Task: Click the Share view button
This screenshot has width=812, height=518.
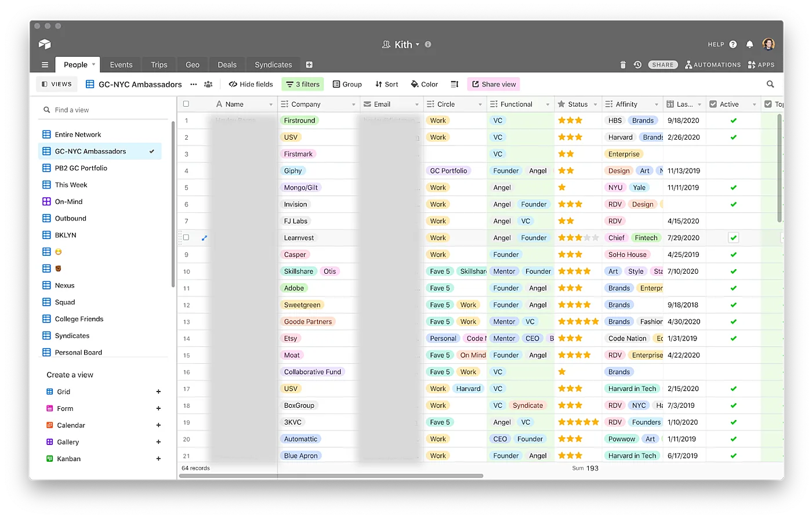Action: coord(494,84)
